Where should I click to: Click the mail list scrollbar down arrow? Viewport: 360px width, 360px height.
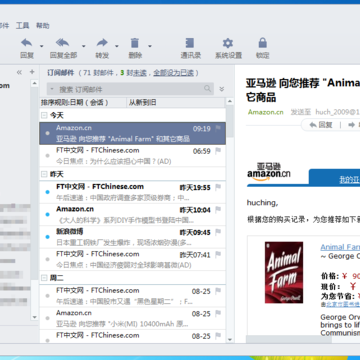230,339
